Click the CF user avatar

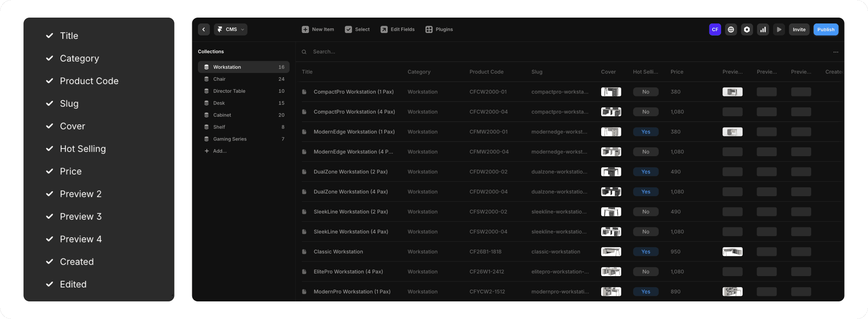coord(715,29)
